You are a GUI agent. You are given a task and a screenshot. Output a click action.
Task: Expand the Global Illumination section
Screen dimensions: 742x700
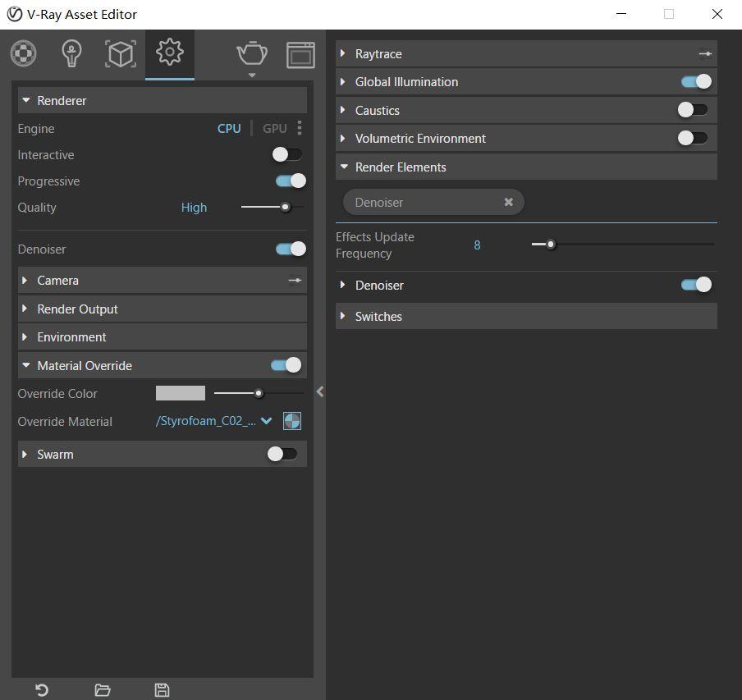pos(526,82)
